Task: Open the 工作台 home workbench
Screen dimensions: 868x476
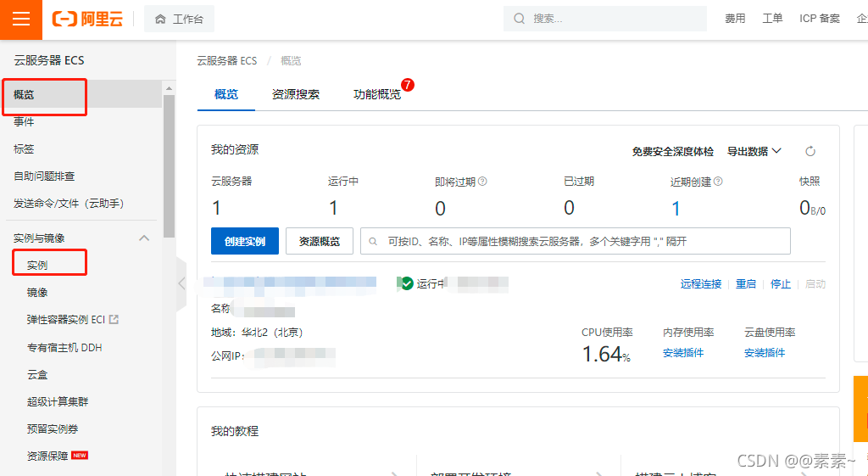Action: (x=179, y=19)
